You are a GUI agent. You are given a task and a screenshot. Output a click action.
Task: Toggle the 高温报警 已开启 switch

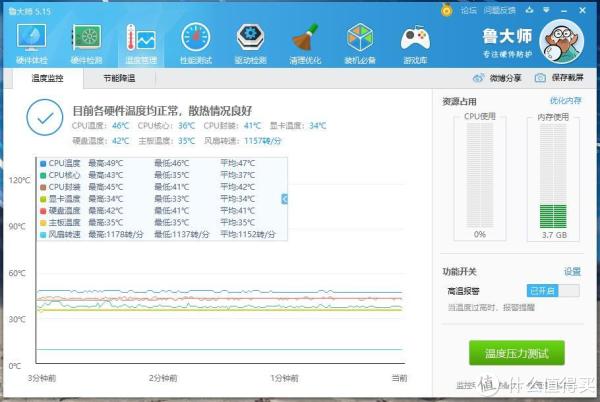tap(553, 291)
